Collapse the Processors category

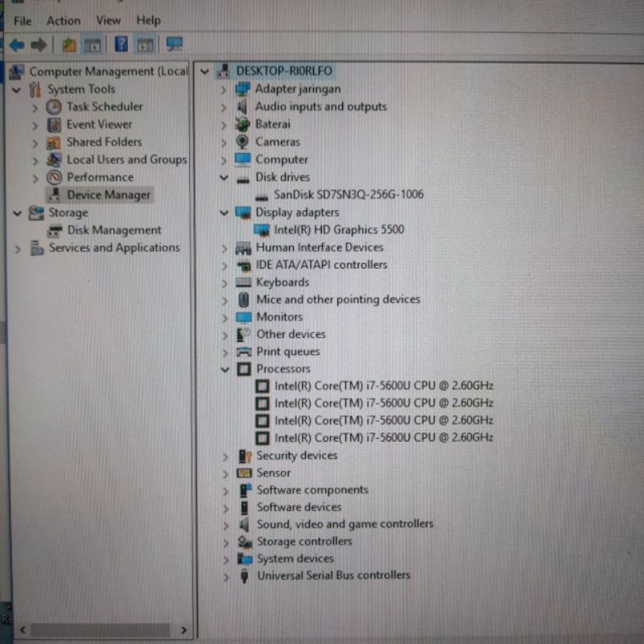pyautogui.click(x=225, y=369)
